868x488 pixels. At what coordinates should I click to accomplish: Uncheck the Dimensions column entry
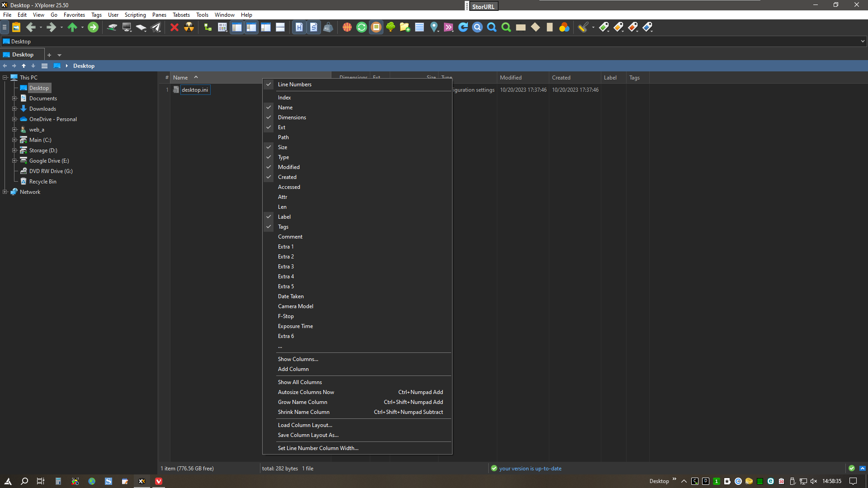coord(292,117)
